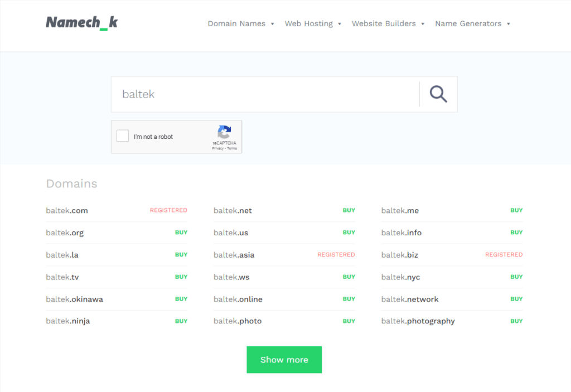Image resolution: width=571 pixels, height=392 pixels.
Task: Click inside the baltek search field
Action: (265, 94)
